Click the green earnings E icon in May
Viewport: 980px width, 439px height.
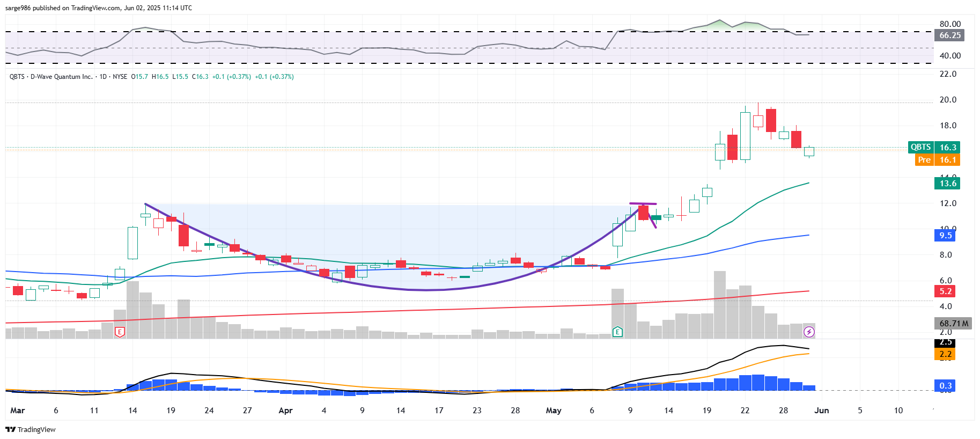coord(617,332)
